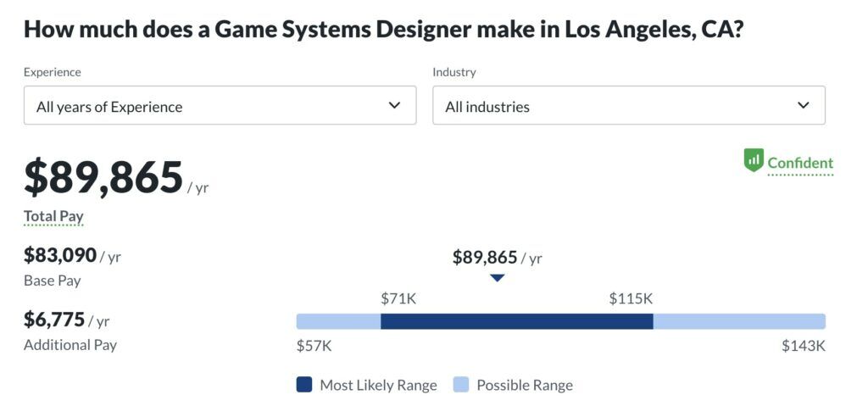Click the Possible Range legend swatch

[x=461, y=385]
